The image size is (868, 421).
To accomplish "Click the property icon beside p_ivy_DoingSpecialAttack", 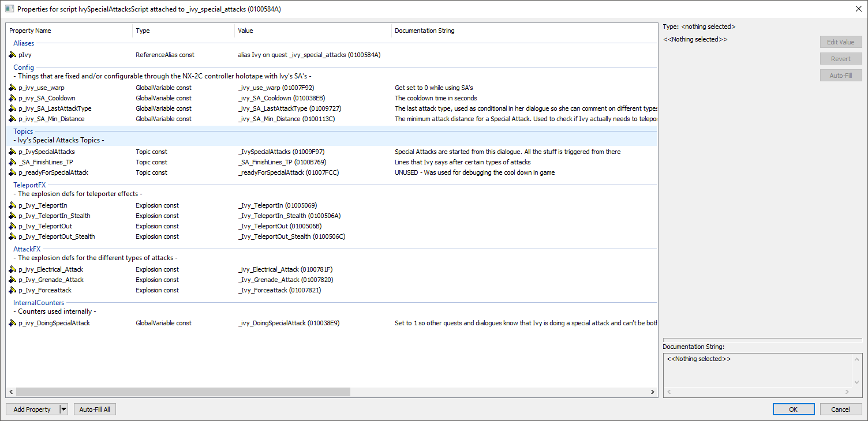I will [x=13, y=323].
